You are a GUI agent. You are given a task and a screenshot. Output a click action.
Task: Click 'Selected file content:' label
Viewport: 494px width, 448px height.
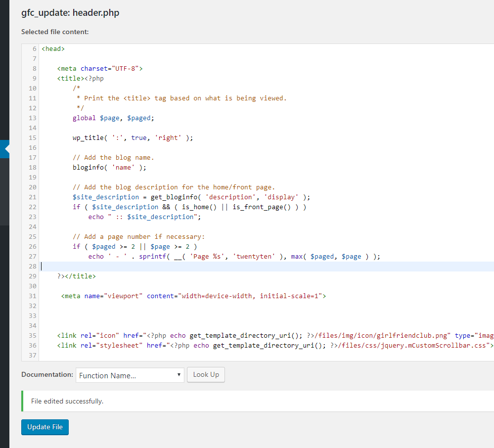click(55, 32)
